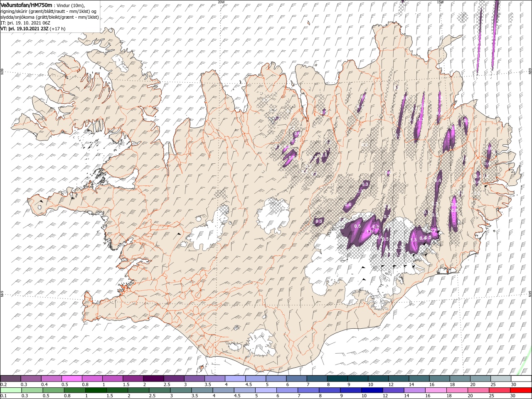This screenshot has width=532, height=399.
Task: Click the light purple 14 swatch in bottom legend row
Action: click(x=415, y=390)
